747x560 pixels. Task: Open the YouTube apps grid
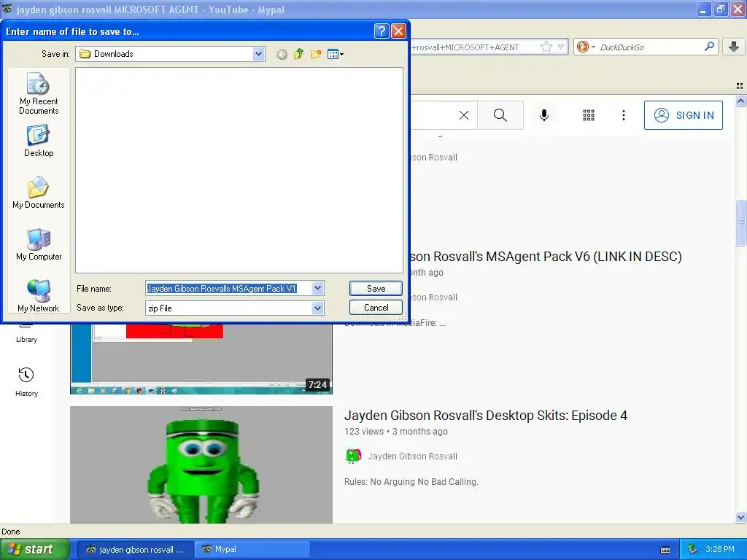pos(589,115)
